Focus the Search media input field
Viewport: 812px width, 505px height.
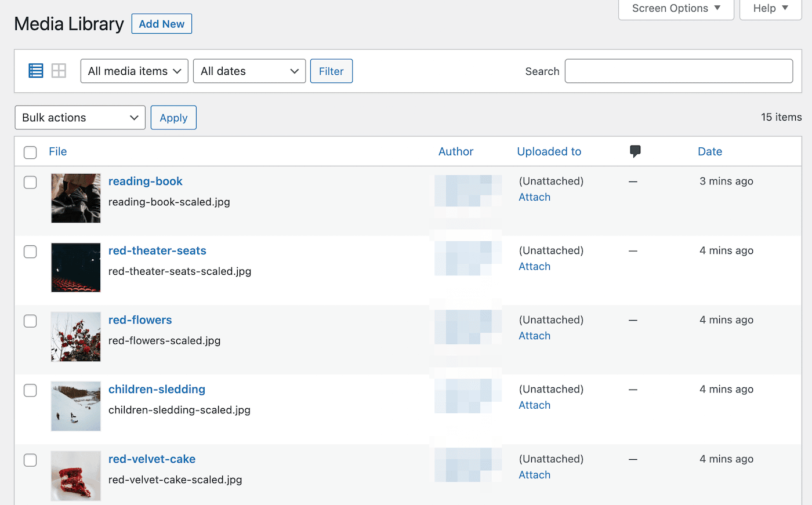pos(679,71)
